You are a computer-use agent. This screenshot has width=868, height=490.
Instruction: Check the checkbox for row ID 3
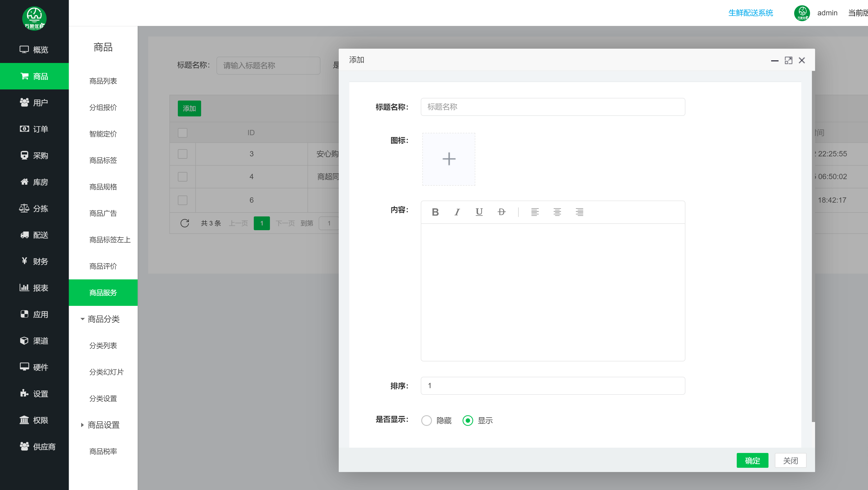coord(182,154)
